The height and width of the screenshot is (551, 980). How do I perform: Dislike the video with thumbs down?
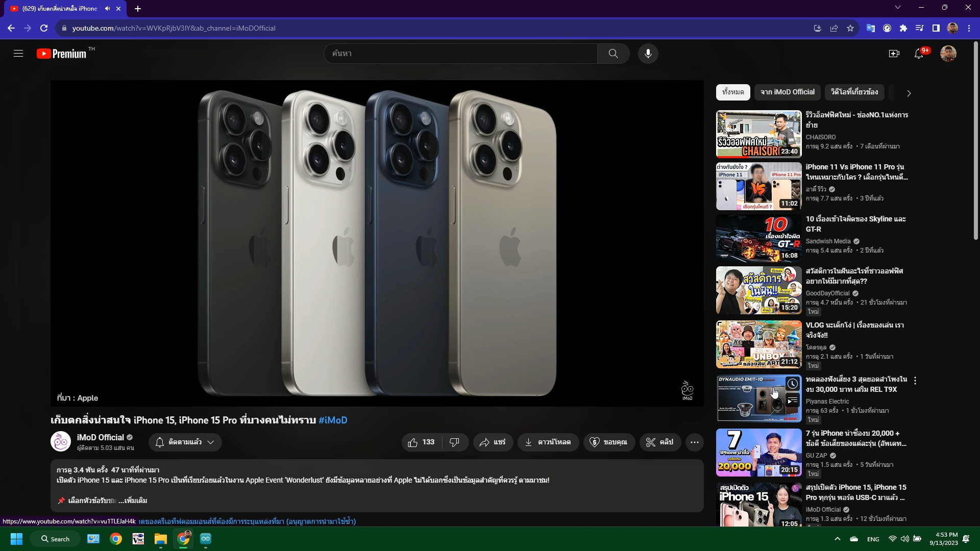(455, 442)
